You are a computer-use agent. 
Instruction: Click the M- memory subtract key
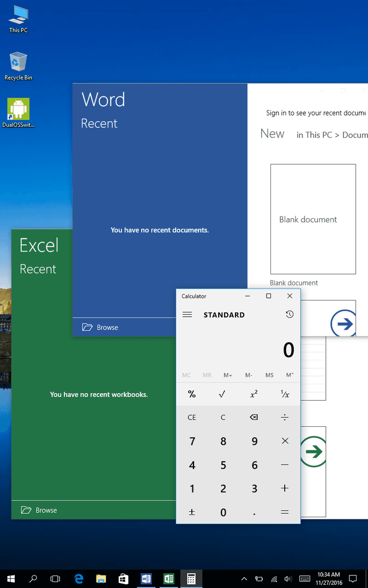[249, 375]
